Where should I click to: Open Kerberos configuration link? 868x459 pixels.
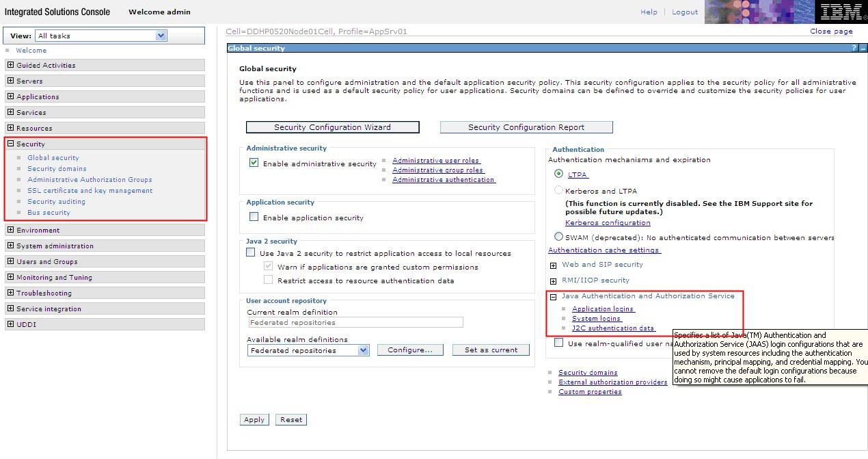(608, 222)
